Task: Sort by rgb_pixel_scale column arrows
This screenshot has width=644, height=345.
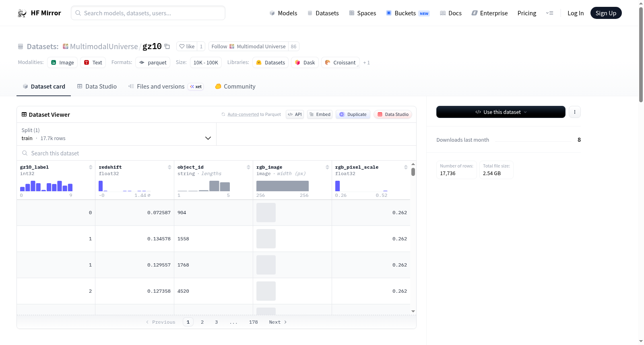Action: click(x=406, y=167)
